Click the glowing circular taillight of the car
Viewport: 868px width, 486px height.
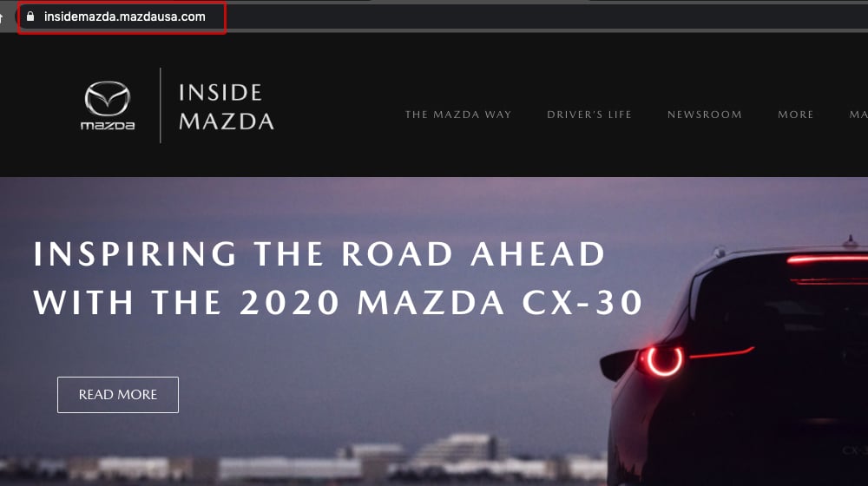[x=664, y=360]
